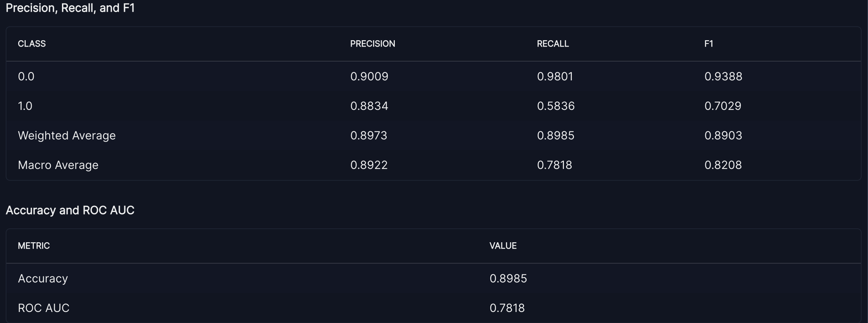Select Weighted Average precision value 0.8973

(368, 136)
